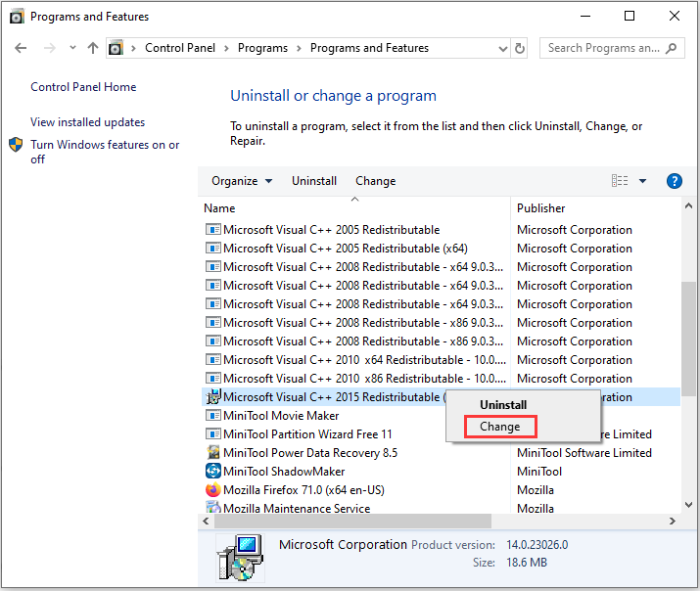Refresh the Programs and Features list
Screen dimensions: 700x591
coord(520,48)
